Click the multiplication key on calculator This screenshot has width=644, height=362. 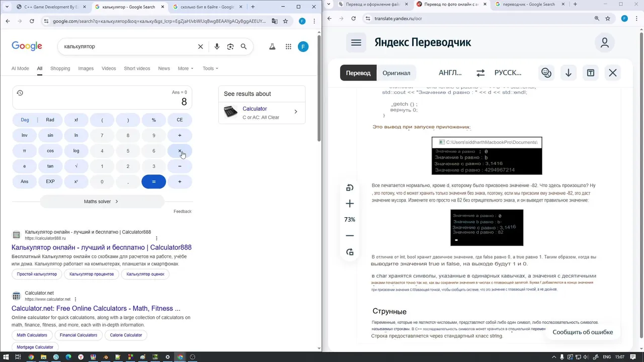pos(180,151)
